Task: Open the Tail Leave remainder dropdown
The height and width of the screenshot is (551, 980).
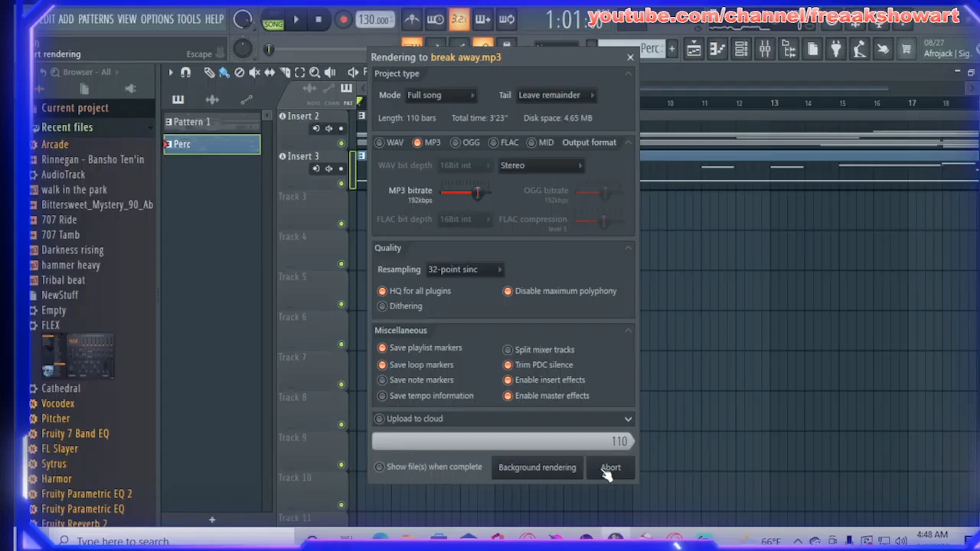Action: click(x=557, y=95)
